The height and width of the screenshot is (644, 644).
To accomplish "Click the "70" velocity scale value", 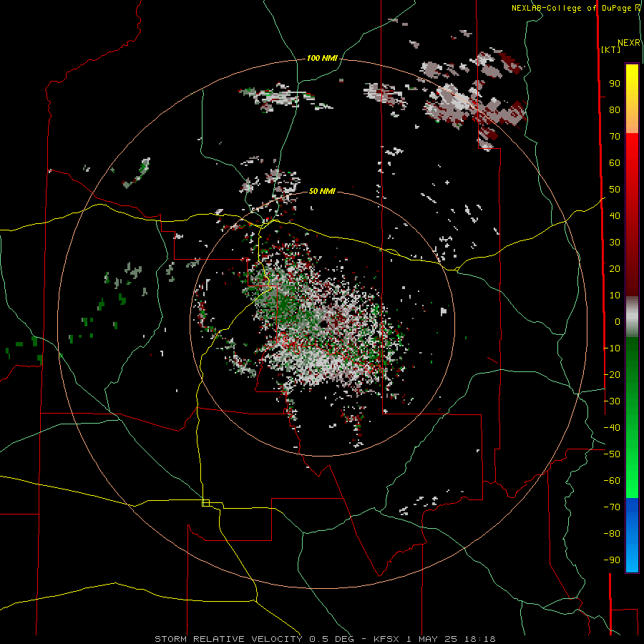I will coord(615,137).
